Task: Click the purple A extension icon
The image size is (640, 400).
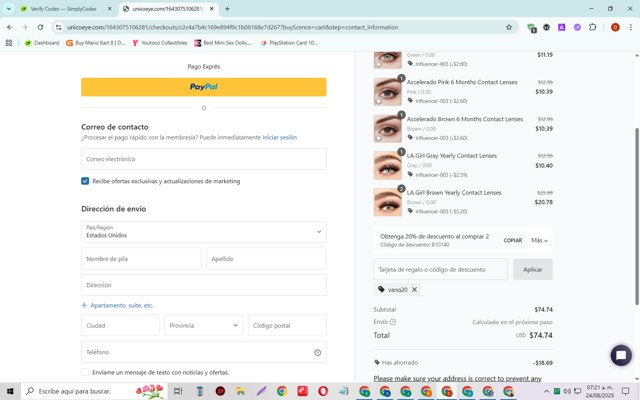Action: click(562, 27)
